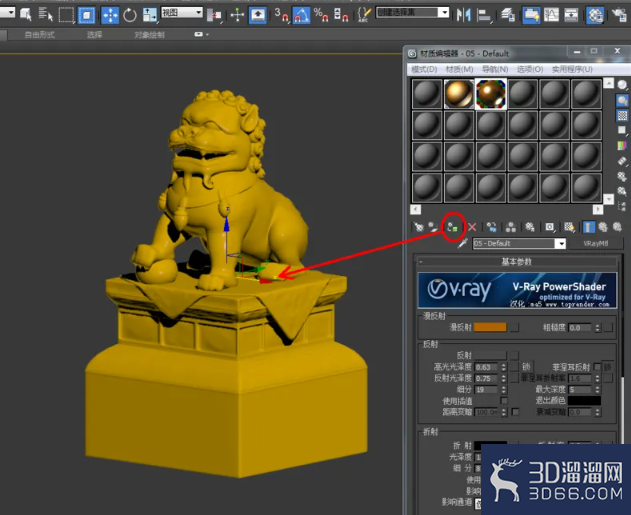The width and height of the screenshot is (631, 515).
Task: Click Put Material to Scene icon
Action: pos(433,227)
